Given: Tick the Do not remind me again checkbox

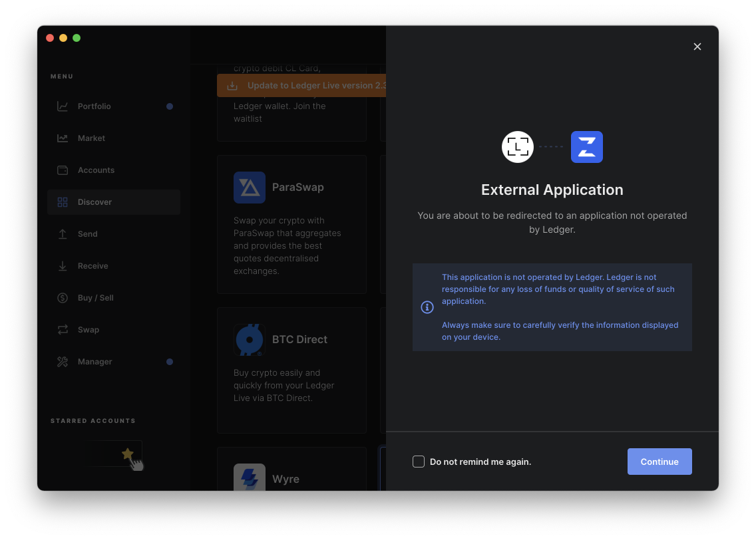Looking at the screenshot, I should [419, 462].
